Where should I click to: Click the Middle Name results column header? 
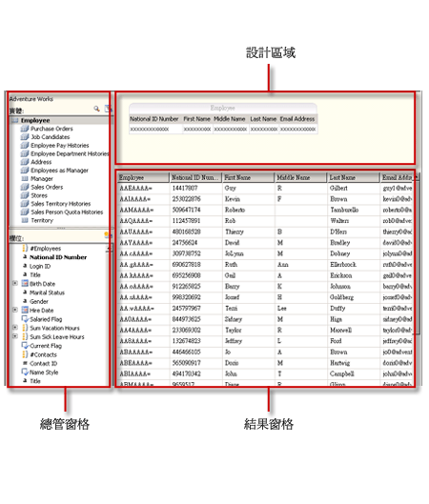(x=300, y=177)
